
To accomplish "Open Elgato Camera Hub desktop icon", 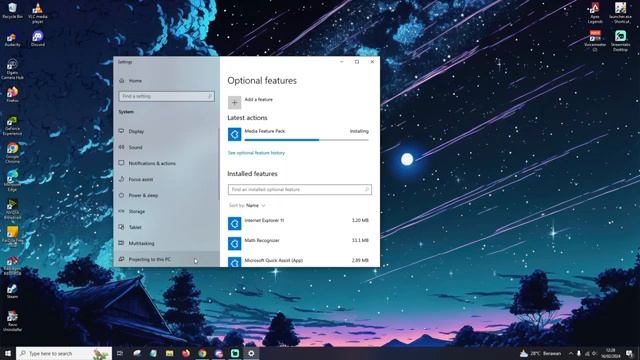I will click(x=12, y=69).
